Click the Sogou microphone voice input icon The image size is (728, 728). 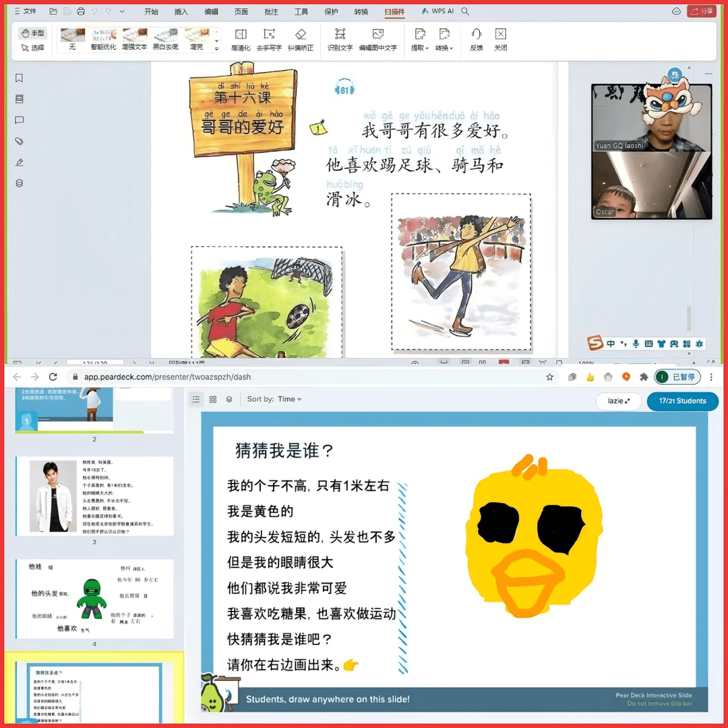click(x=636, y=344)
